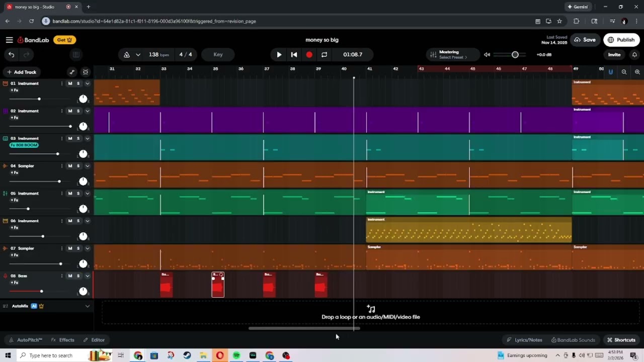Image resolution: width=644 pixels, height=362 pixels.
Task: Mute the 02 Instrument track
Action: point(70,111)
